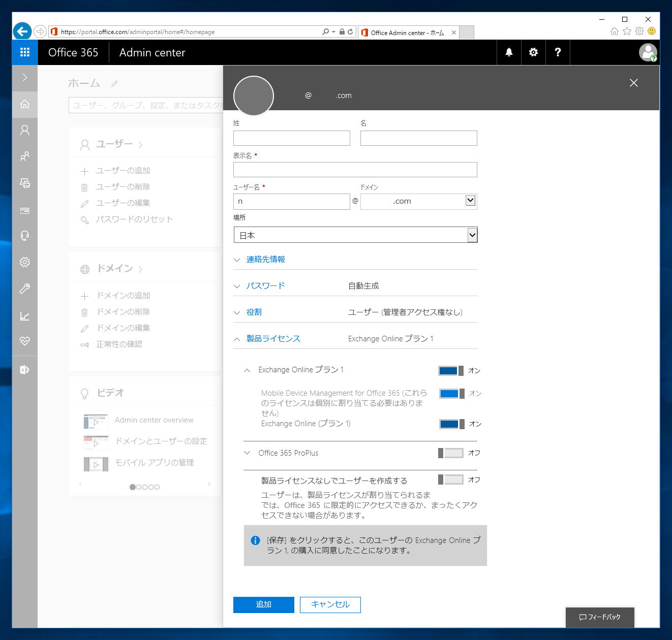Click ユーザーの追加 link in ユーザー panel
Viewport: 672px width, 640px height.
(x=123, y=170)
